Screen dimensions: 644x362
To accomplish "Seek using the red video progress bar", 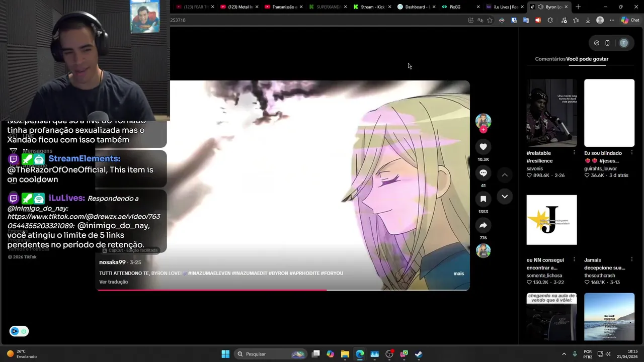I will coord(283,290).
